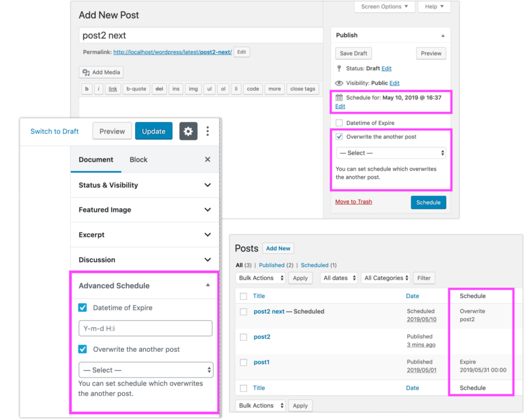Click the Y-m-d H:i expire date field
This screenshot has height=420, width=524.
click(145, 328)
